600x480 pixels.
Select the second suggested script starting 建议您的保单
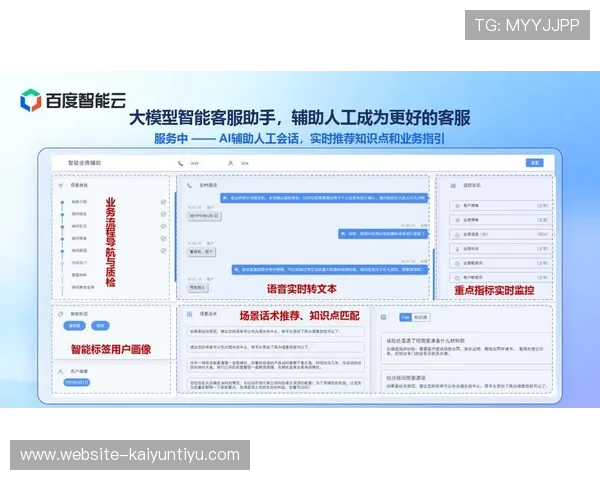pyautogui.click(x=276, y=347)
